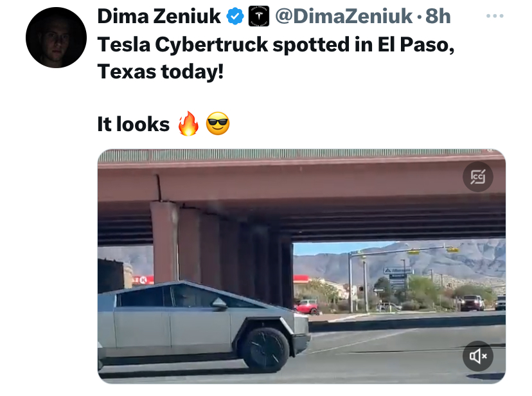Click the 'It looks' text line
Image resolution: width=532 pixels, height=396 pixels.
pos(134,124)
